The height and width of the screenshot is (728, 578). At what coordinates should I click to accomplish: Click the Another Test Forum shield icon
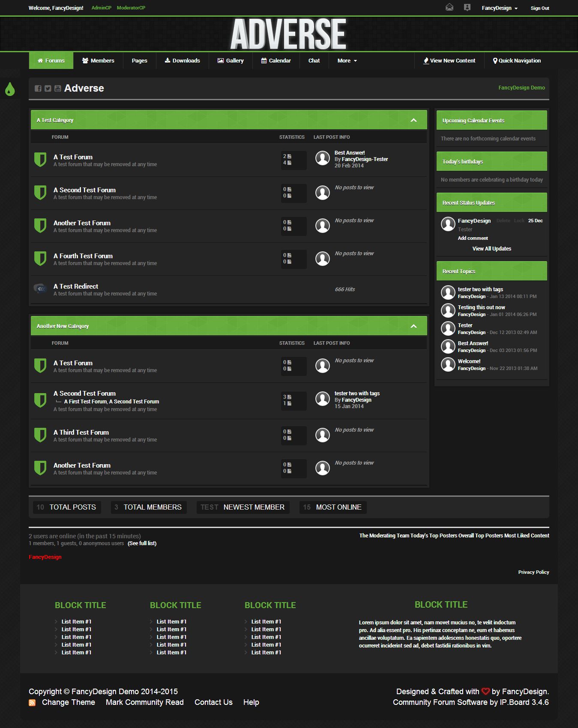tap(40, 226)
